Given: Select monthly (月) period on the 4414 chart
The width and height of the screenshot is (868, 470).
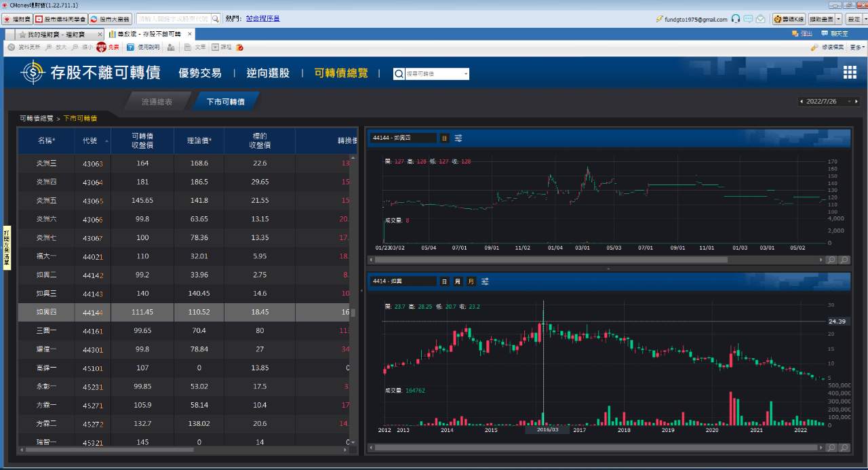Looking at the screenshot, I should tap(471, 281).
